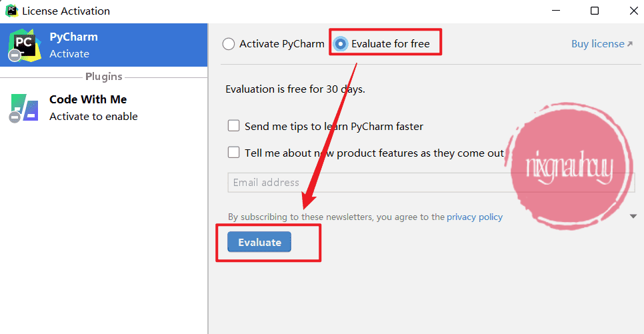Focus the Email address input field
This screenshot has height=334, width=644.
pyautogui.click(x=367, y=183)
